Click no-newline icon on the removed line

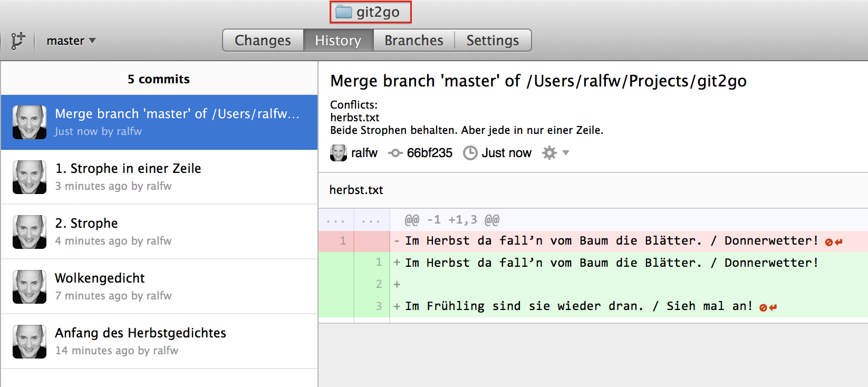[834, 242]
